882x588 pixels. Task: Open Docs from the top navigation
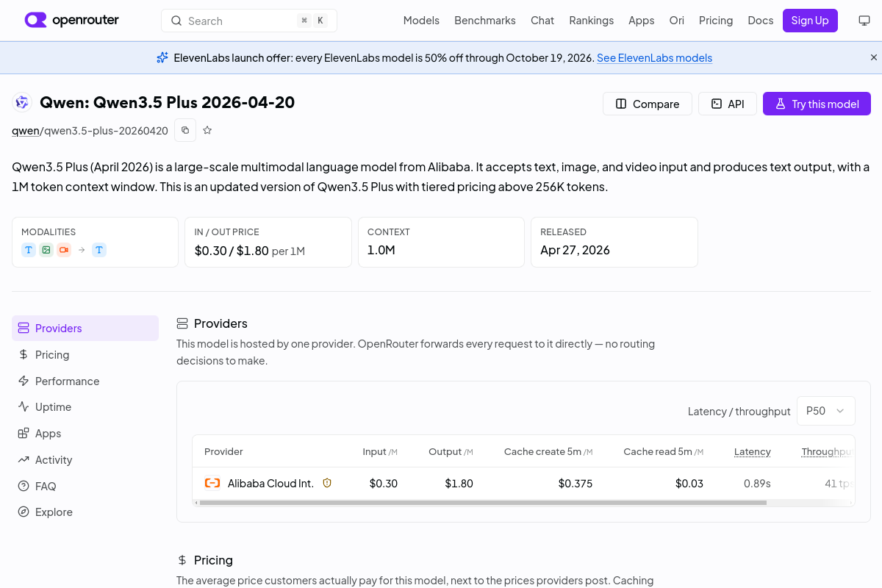(x=761, y=21)
